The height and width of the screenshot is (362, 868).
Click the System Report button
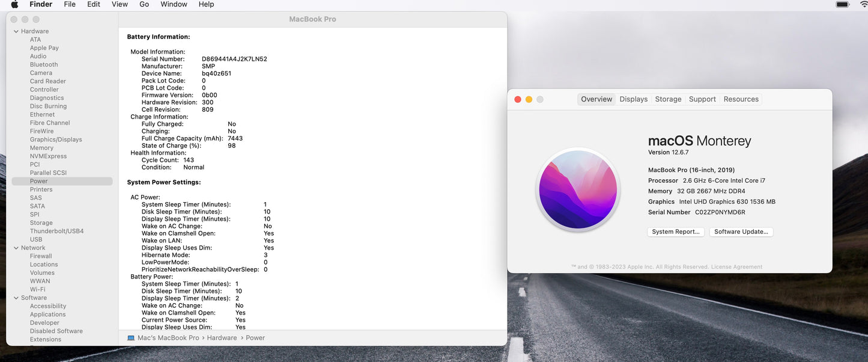pyautogui.click(x=675, y=232)
